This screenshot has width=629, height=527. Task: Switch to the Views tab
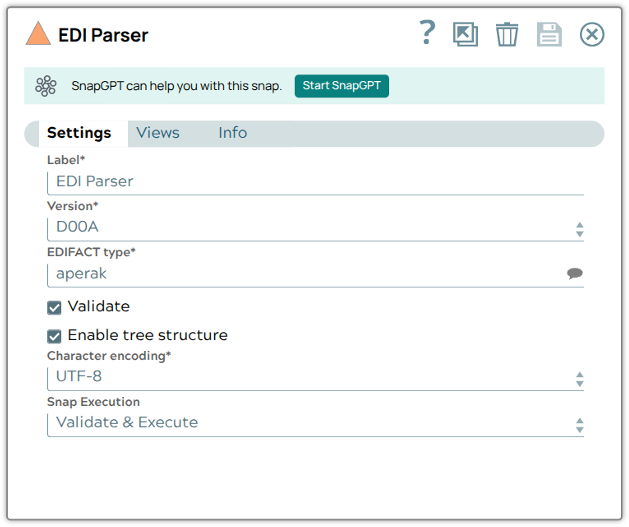click(x=158, y=133)
